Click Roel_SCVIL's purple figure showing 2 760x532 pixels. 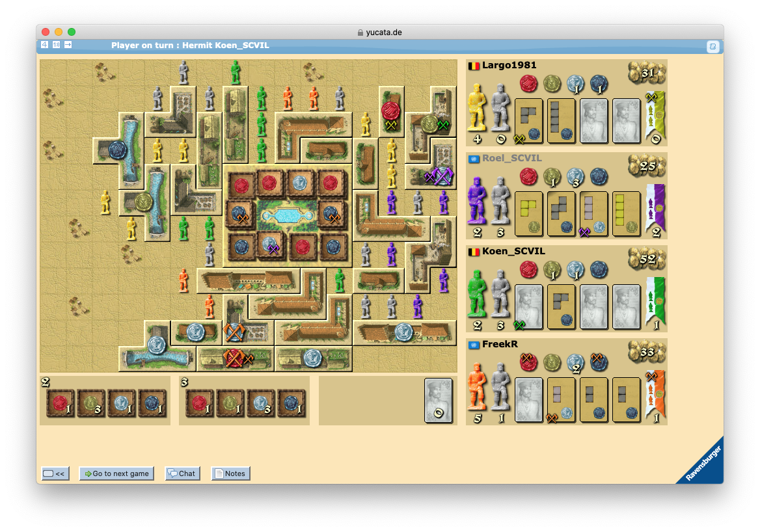point(478,200)
